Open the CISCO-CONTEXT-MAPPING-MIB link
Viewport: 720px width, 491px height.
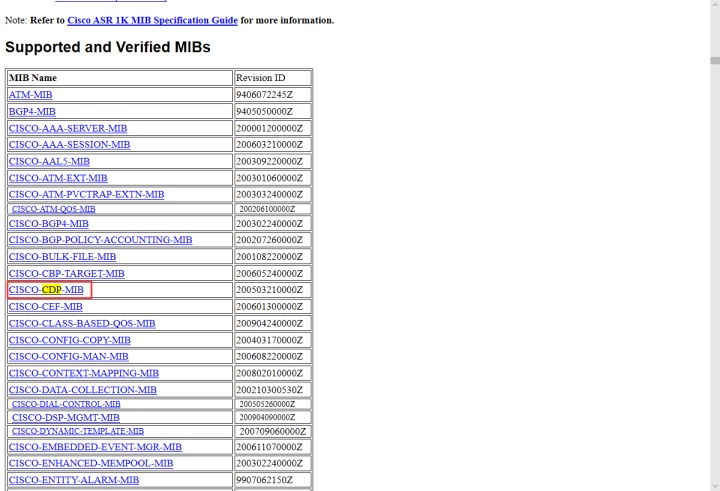click(x=84, y=373)
